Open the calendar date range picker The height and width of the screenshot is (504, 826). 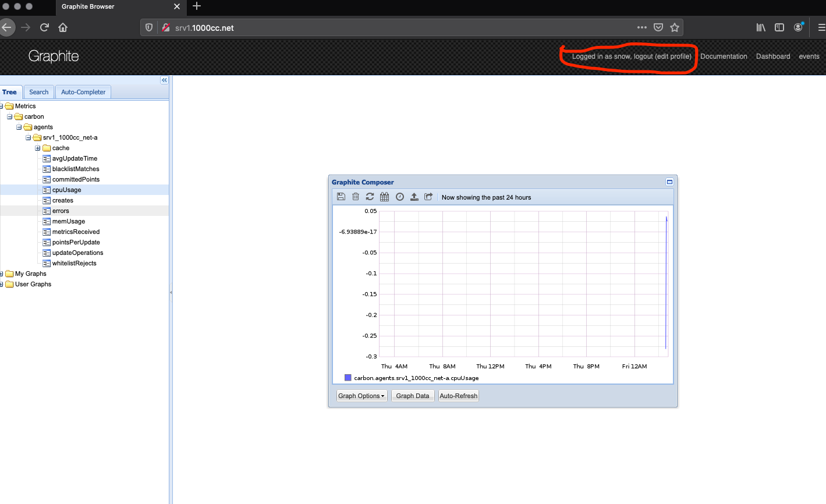[x=385, y=197]
